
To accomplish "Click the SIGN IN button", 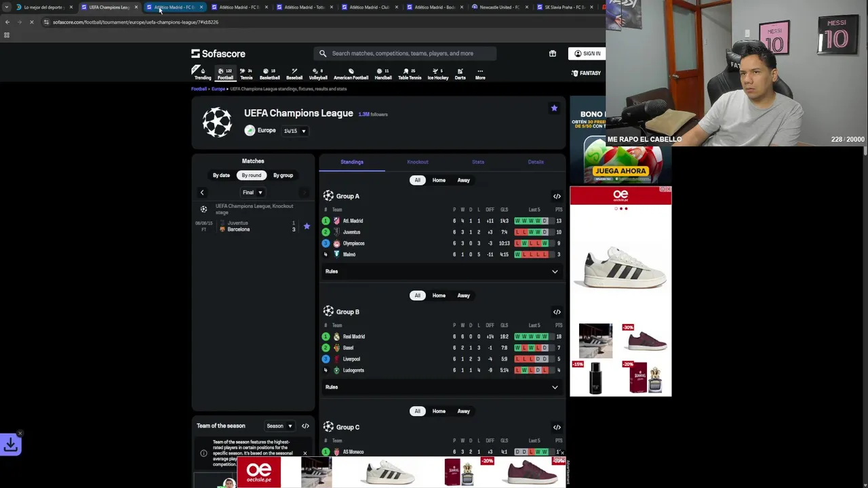I will tap(587, 54).
